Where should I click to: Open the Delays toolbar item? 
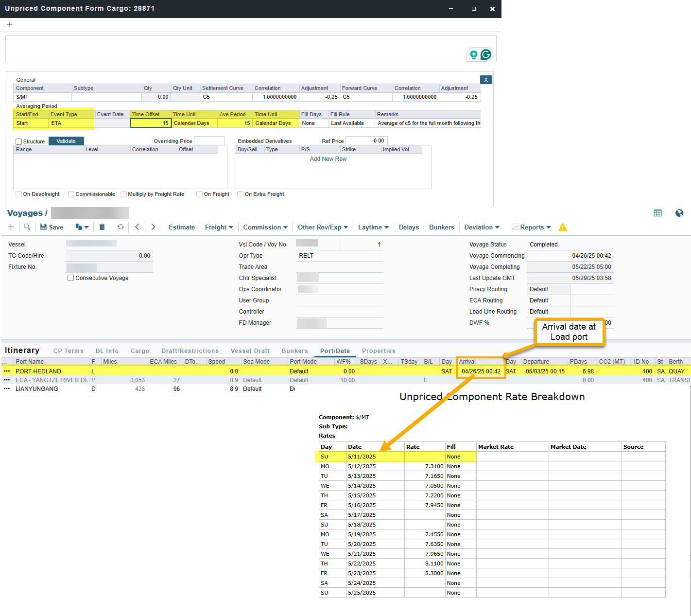(409, 227)
